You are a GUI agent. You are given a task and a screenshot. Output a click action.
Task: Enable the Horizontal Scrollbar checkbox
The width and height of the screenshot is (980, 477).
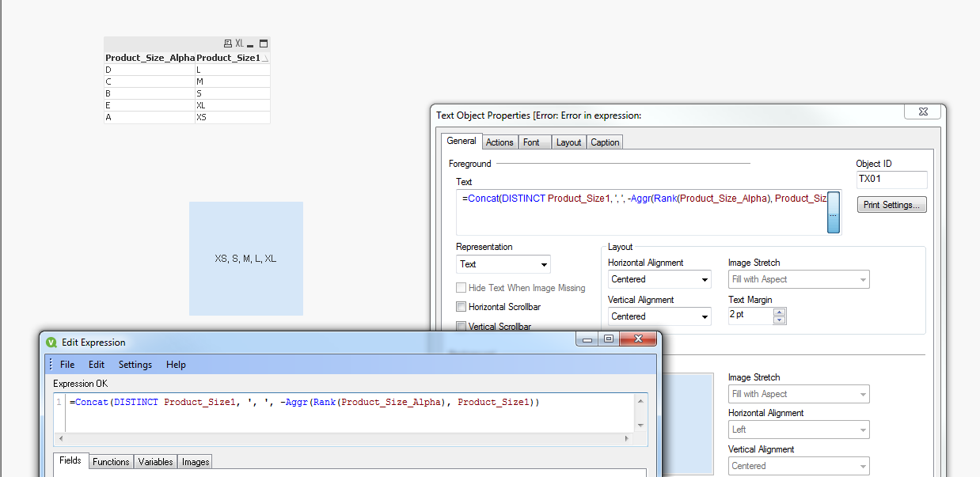[462, 307]
